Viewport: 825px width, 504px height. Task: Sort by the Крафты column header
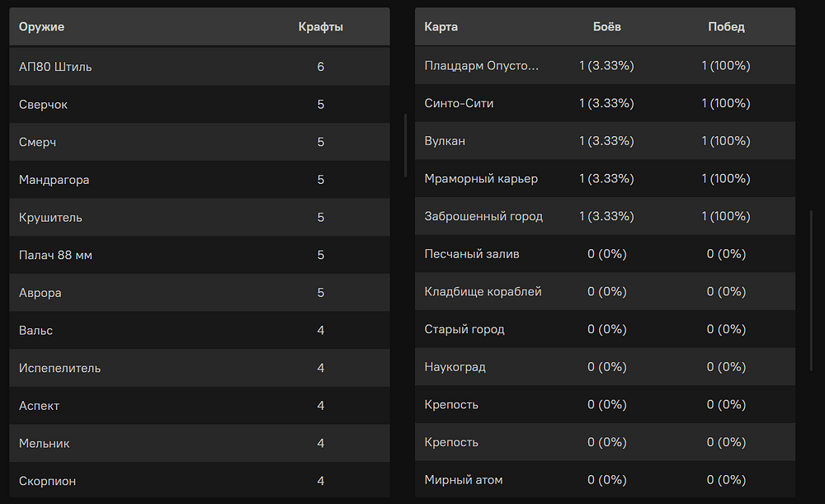(x=320, y=27)
